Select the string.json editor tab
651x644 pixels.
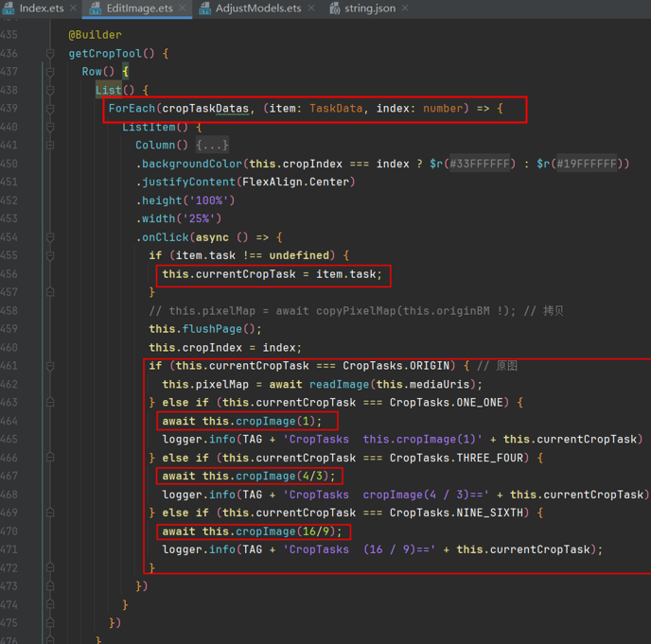(370, 9)
